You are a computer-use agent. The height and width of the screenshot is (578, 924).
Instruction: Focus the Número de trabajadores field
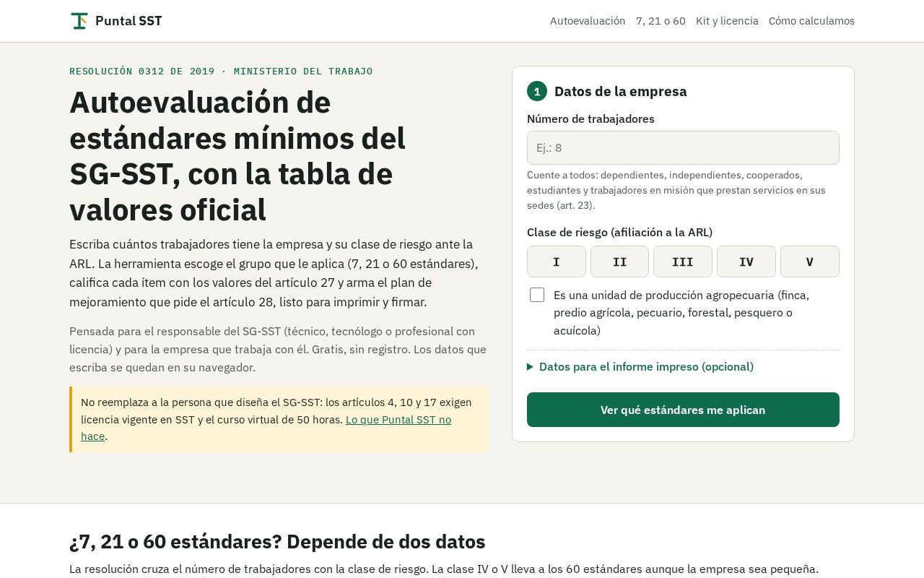pyautogui.click(x=683, y=147)
